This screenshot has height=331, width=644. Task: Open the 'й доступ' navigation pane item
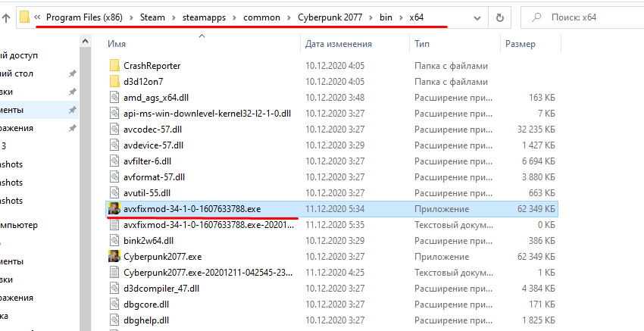[19, 55]
